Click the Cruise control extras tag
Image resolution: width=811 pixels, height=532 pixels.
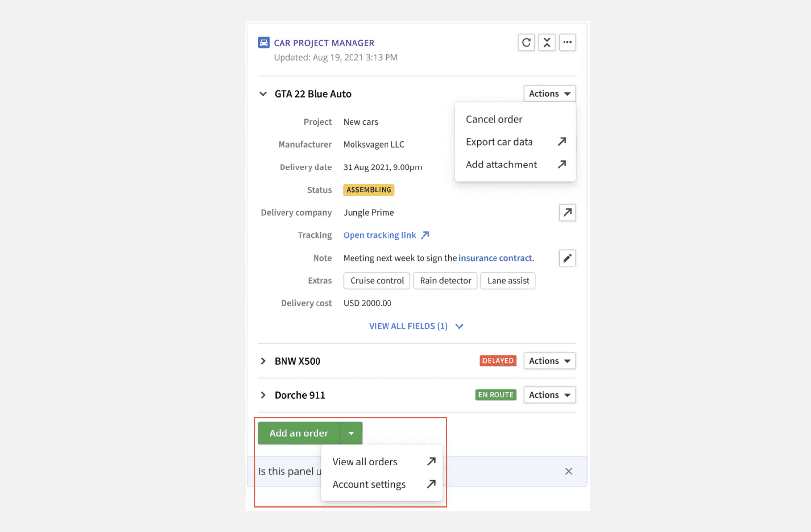tap(377, 281)
